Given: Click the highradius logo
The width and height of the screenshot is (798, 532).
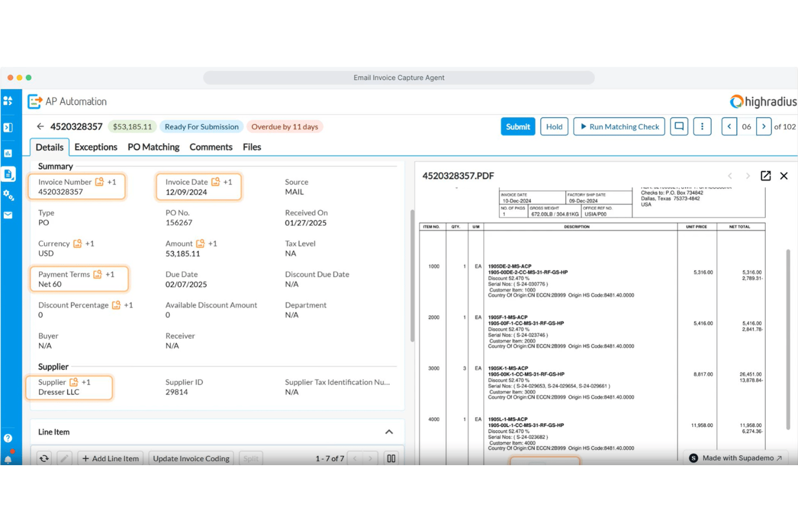Looking at the screenshot, I should (763, 101).
